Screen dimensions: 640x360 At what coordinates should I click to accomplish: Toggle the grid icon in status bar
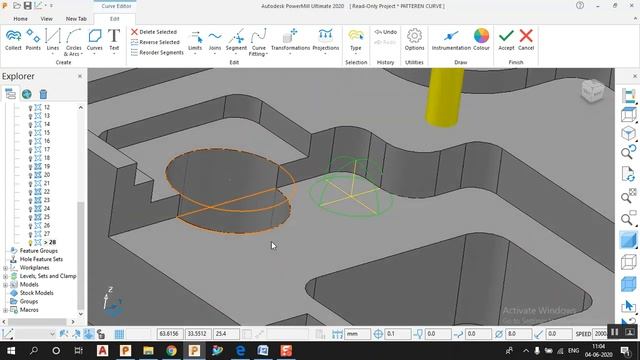point(119,334)
